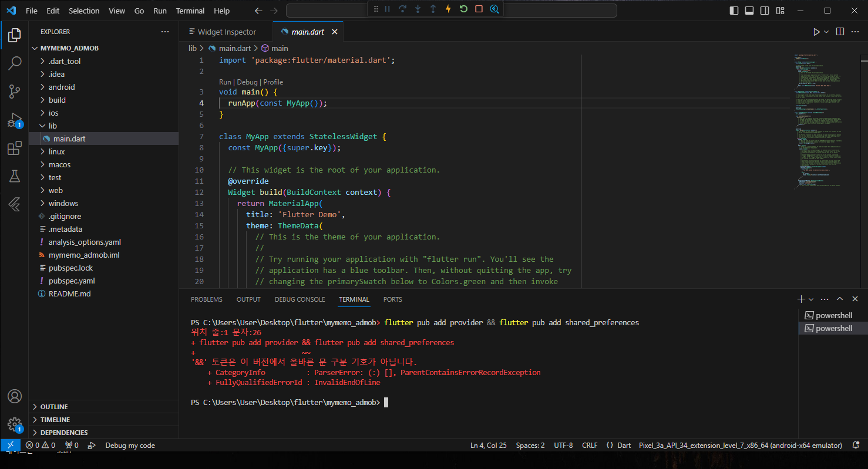Click the Step Over debug button
Viewport: 868px width, 469px height.
pyautogui.click(x=402, y=9)
